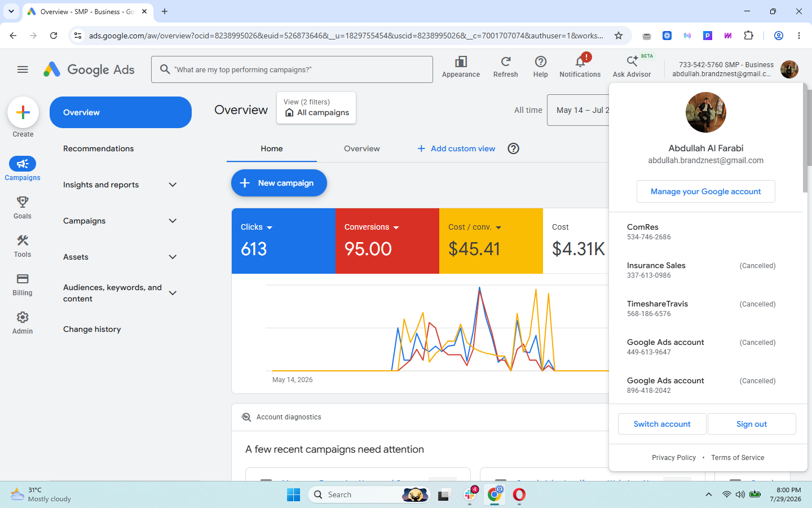Select the Overview - SMP browser tab

point(87,11)
